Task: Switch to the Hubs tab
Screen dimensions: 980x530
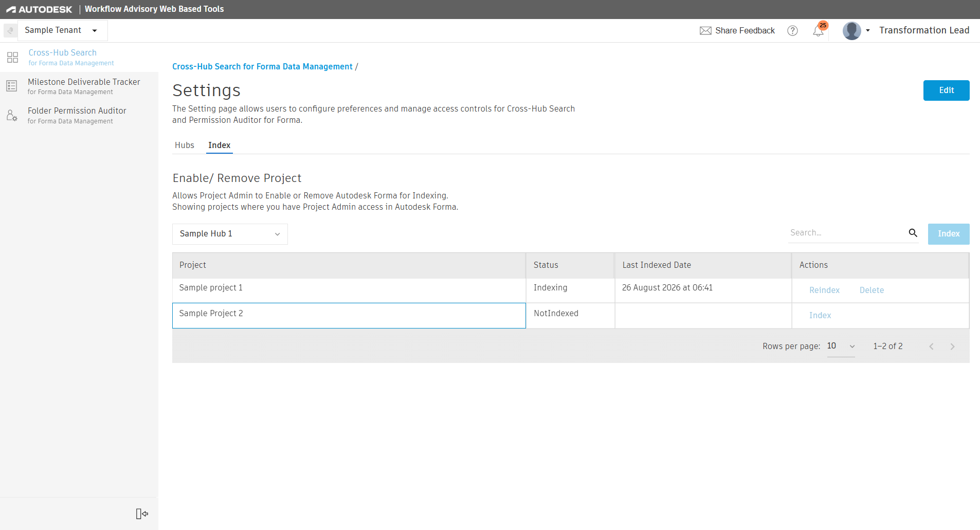Action: pos(184,145)
